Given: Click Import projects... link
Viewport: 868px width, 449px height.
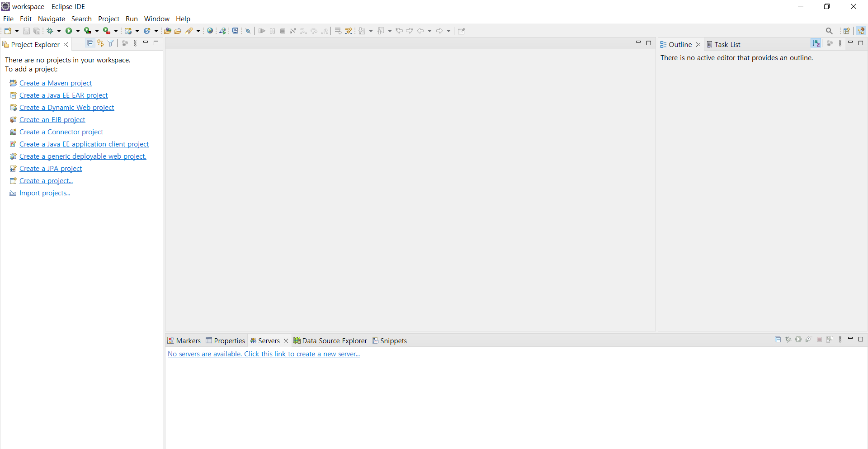Looking at the screenshot, I should pyautogui.click(x=45, y=193).
